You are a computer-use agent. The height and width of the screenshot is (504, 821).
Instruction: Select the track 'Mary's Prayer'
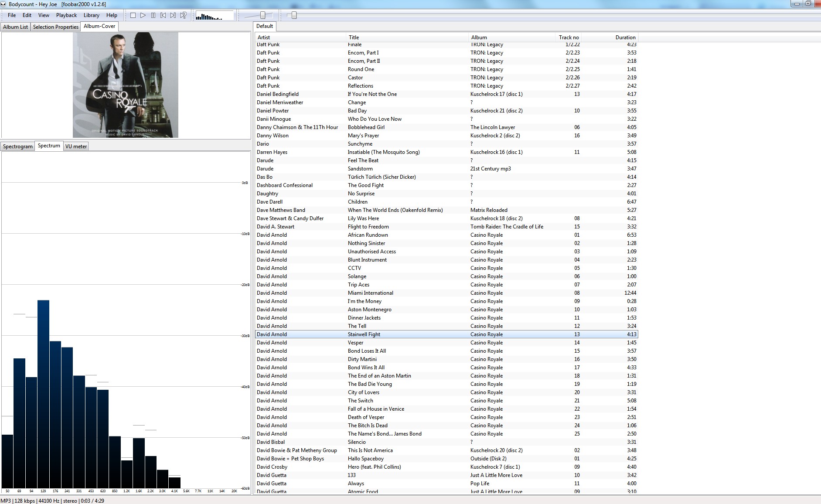(x=446, y=136)
